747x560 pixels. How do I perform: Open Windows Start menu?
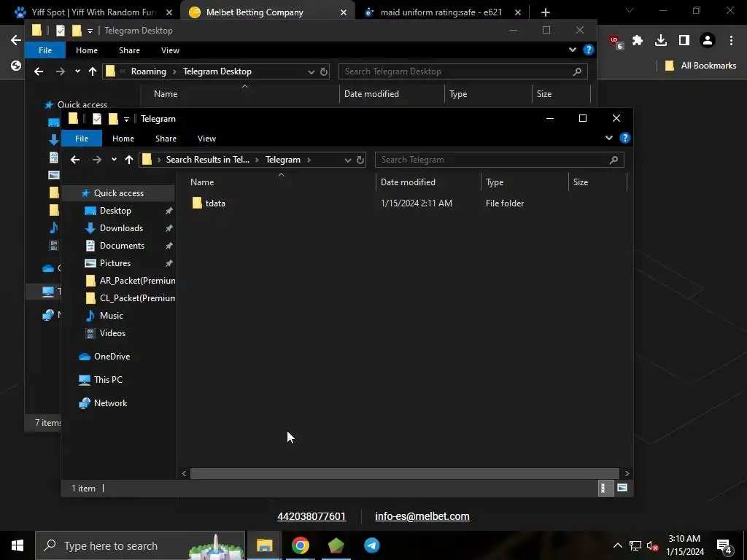(18, 545)
